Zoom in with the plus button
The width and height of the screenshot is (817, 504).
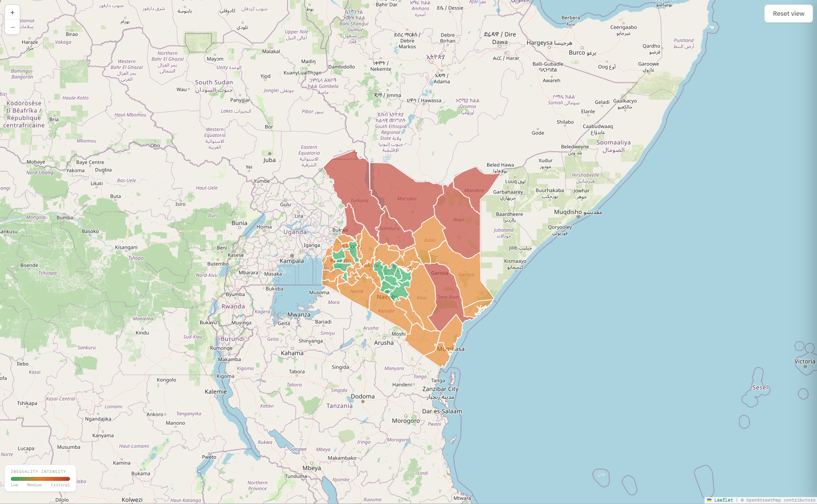click(12, 12)
